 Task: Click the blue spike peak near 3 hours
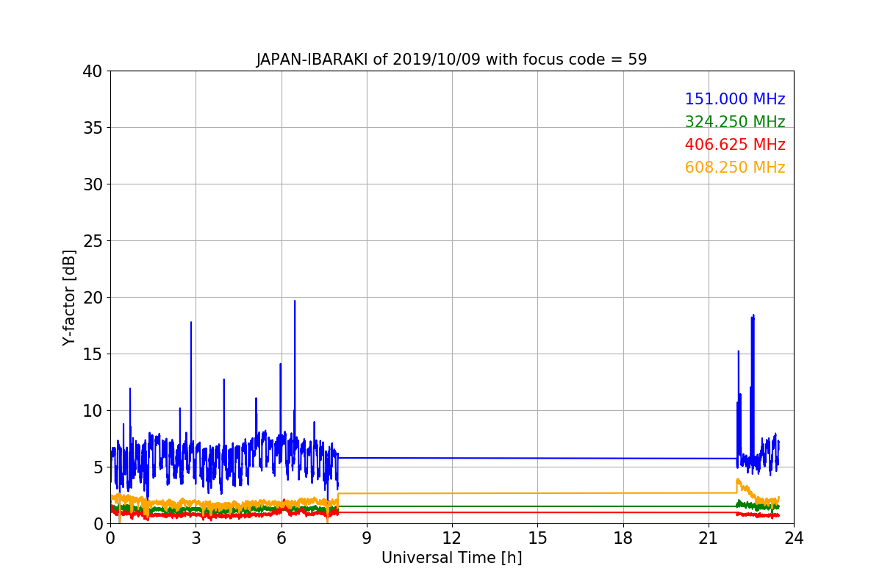tap(191, 323)
